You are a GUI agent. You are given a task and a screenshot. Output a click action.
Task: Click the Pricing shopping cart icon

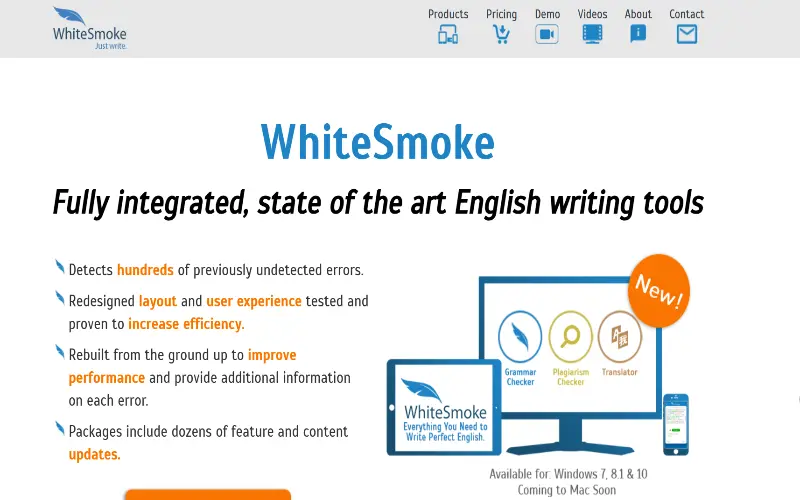501,34
